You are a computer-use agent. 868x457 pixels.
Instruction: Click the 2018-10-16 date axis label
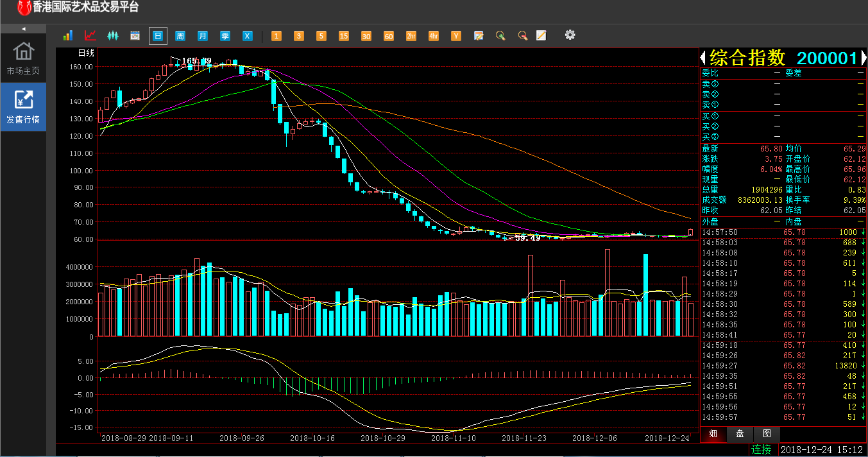click(312, 438)
